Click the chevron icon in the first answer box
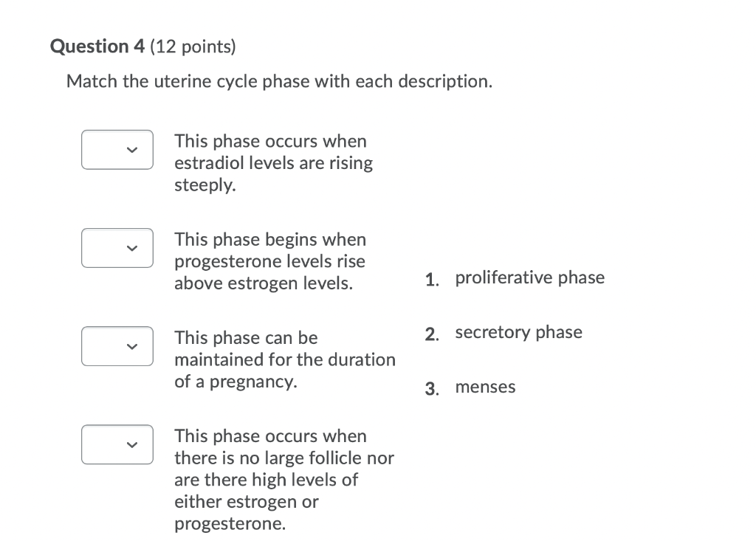The width and height of the screenshot is (756, 541). coord(131,150)
